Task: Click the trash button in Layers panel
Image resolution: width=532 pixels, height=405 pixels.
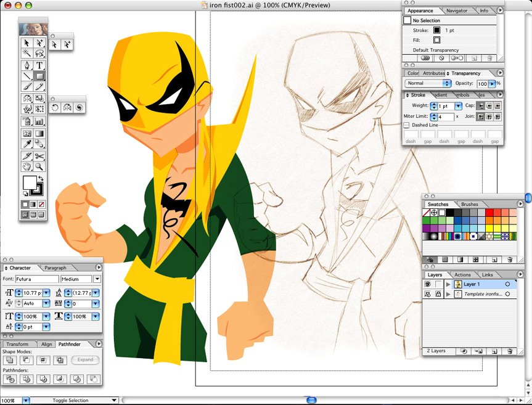Action: 509,351
